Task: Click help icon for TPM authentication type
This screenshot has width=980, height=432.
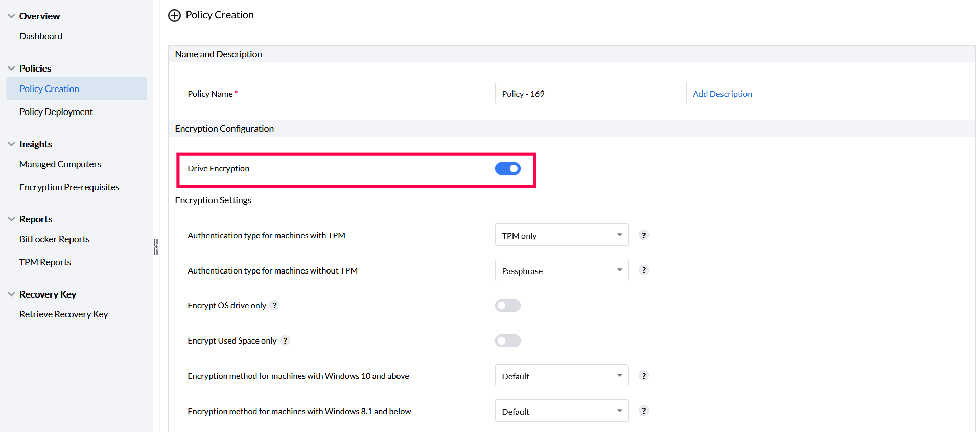Action: click(x=644, y=235)
